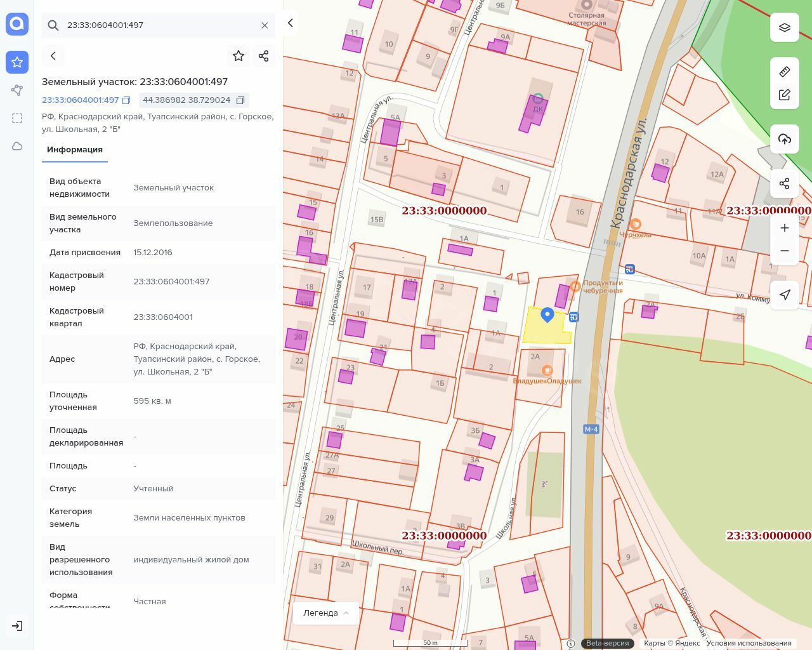Zoom out on the map
This screenshot has height=650, width=812.
point(785,251)
